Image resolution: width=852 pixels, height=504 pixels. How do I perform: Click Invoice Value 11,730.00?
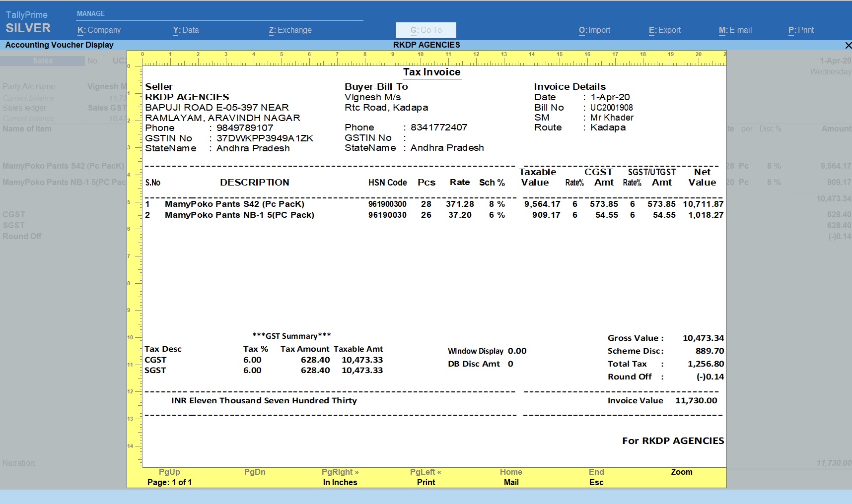coord(696,400)
